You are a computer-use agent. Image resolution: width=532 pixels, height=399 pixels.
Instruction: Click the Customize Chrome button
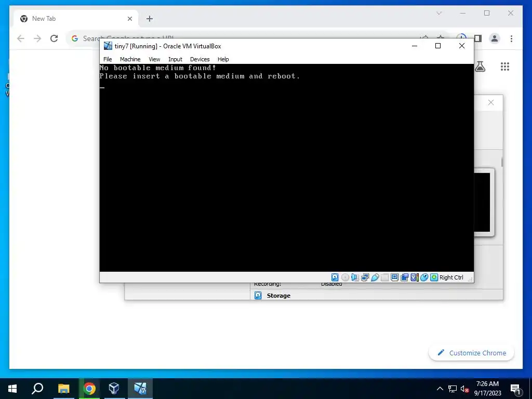472,353
